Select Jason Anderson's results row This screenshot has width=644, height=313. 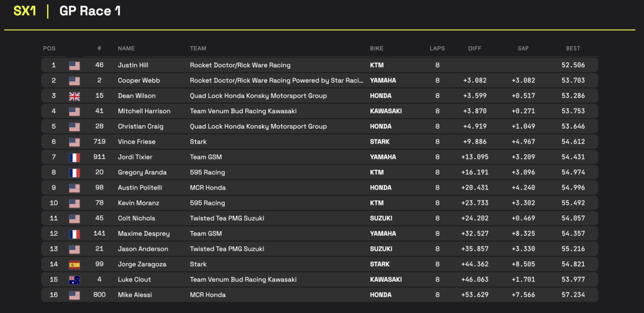tap(320, 249)
